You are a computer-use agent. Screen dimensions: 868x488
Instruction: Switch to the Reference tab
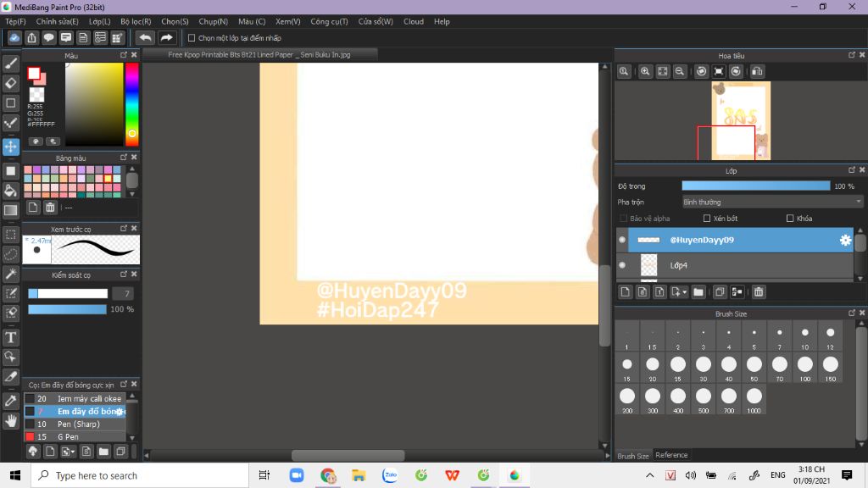671,455
